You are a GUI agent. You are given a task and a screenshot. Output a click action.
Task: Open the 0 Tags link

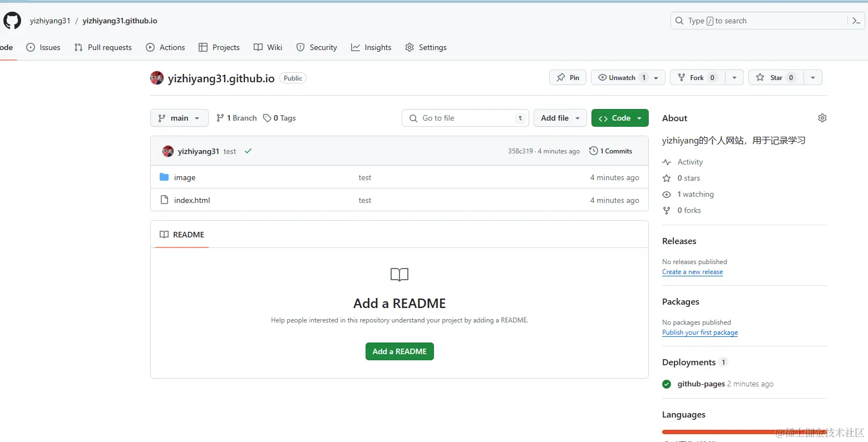tap(279, 118)
